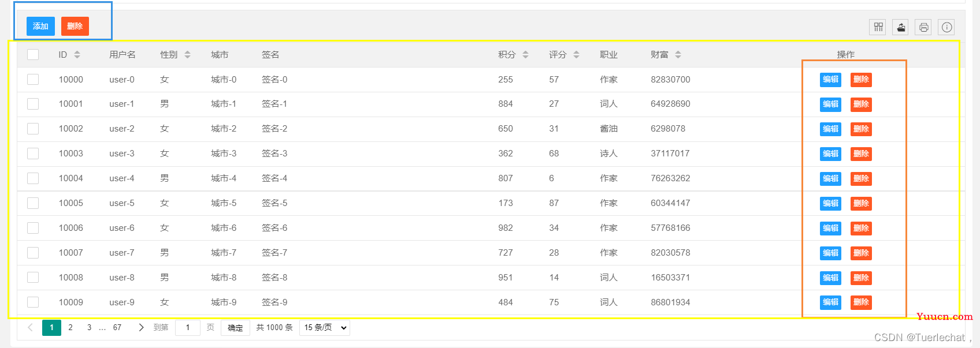
Task: Click 删除 for user-0
Action: (x=861, y=80)
